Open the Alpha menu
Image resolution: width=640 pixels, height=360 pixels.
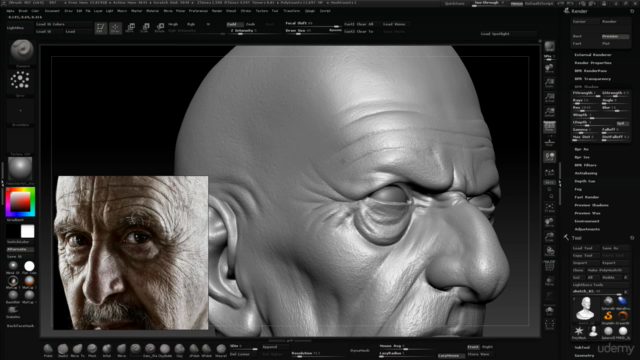(10, 11)
